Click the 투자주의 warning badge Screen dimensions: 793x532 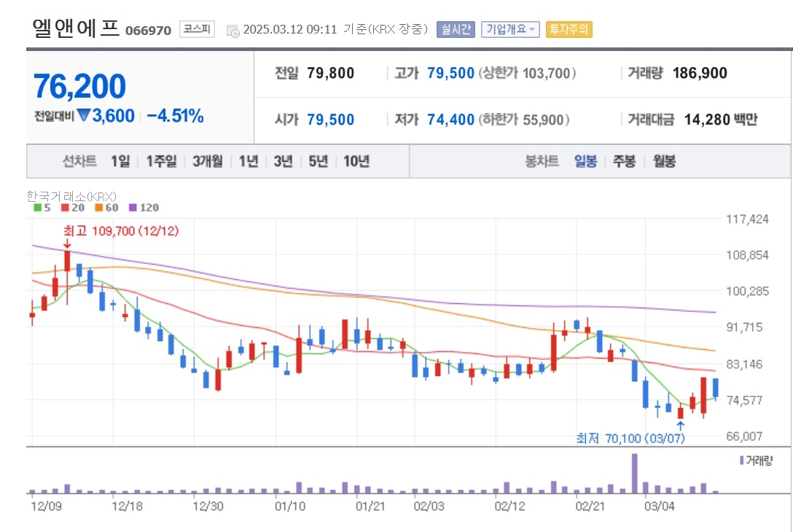coord(569,29)
